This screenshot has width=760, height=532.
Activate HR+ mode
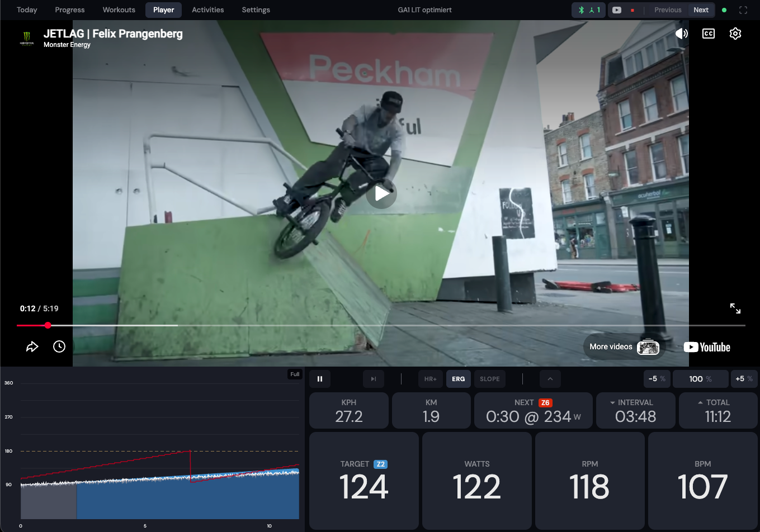pyautogui.click(x=431, y=379)
